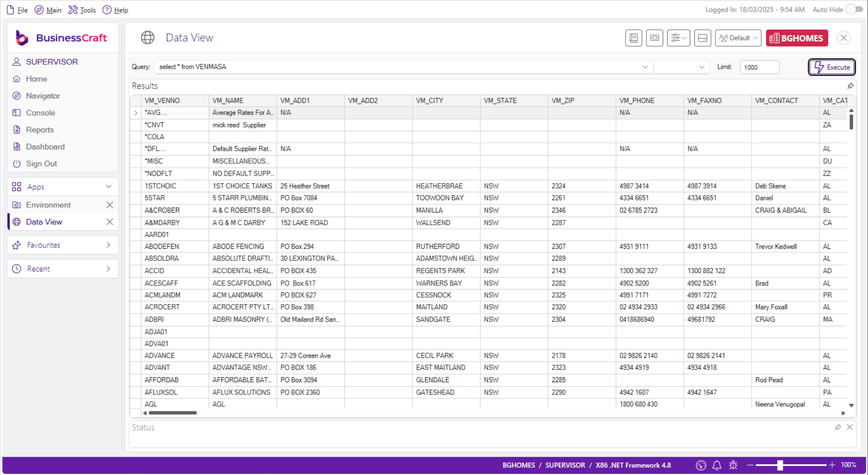This screenshot has width=868, height=475.
Task: Click Sign Out in the sidebar
Action: click(41, 164)
